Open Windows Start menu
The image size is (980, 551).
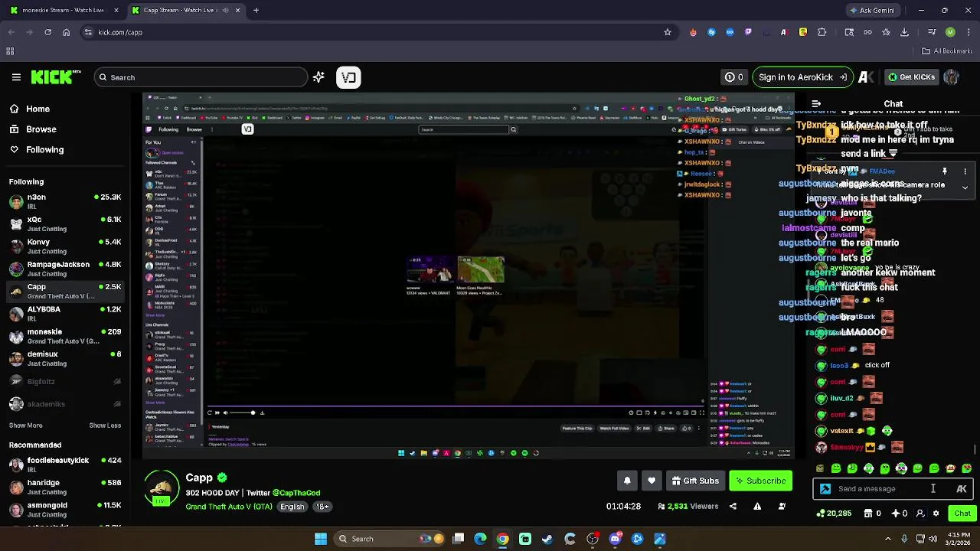click(x=320, y=539)
